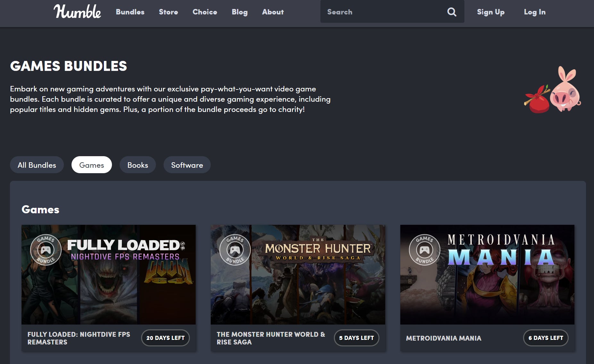Click the Log In link
The width and height of the screenshot is (594, 364).
pos(534,12)
